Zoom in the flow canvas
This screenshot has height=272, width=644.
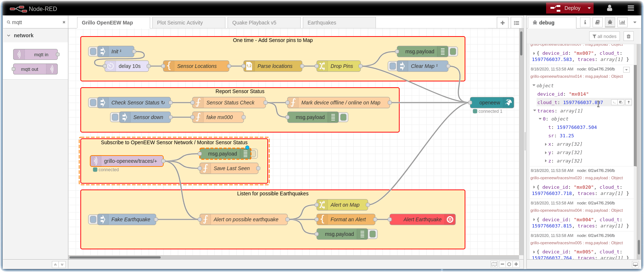coord(516,264)
